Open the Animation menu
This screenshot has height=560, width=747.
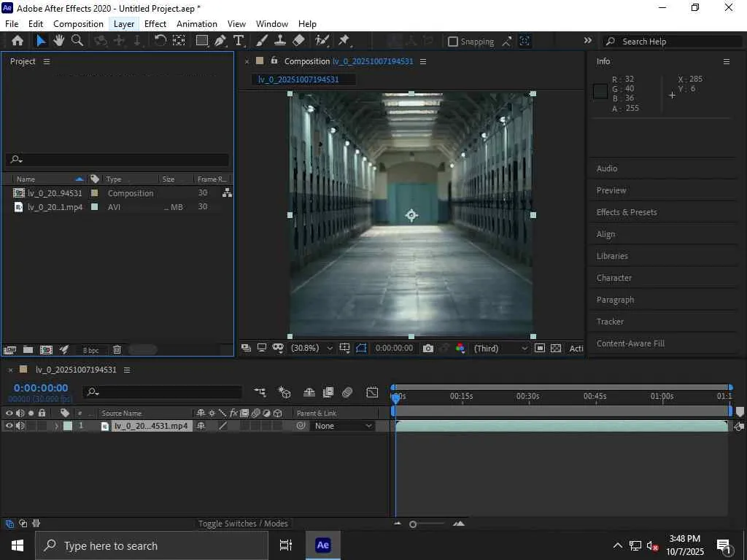tap(197, 24)
